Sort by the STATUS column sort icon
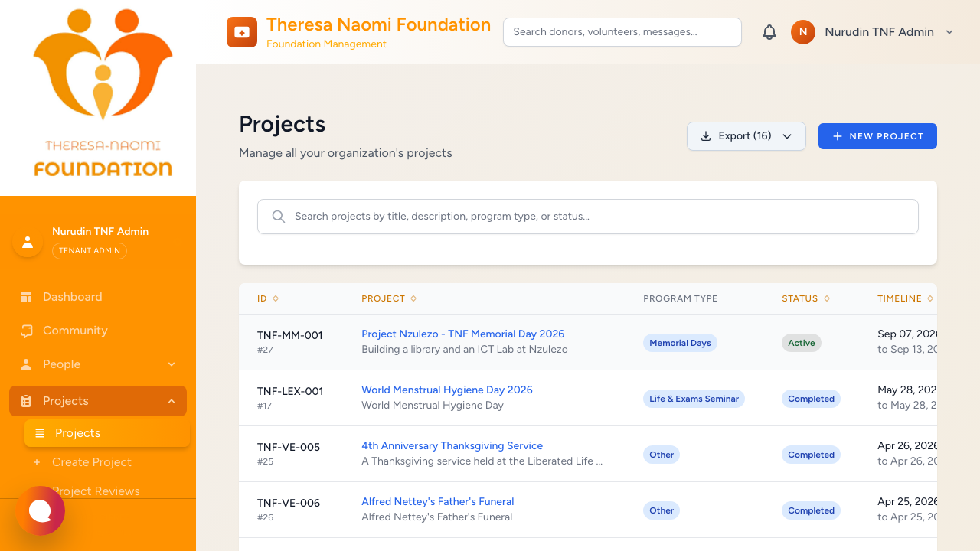The image size is (980, 551). tap(827, 298)
